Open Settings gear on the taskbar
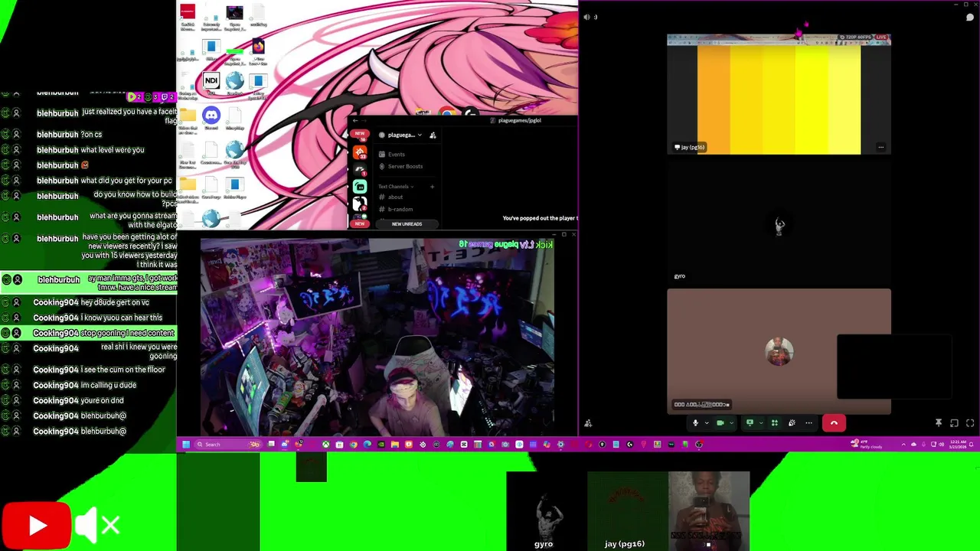 (x=560, y=444)
